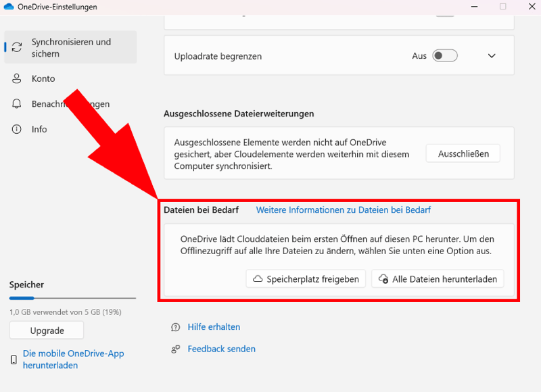Click the mobile phone icon

14,360
